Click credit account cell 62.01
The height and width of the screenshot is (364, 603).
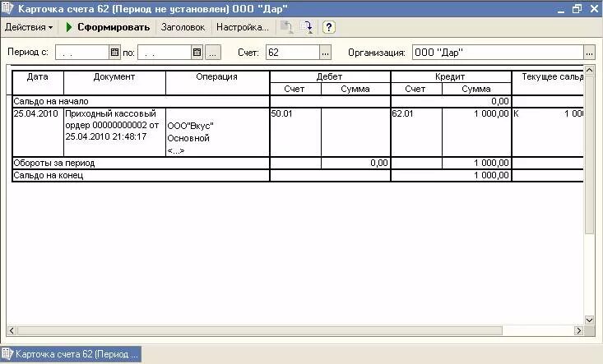click(416, 132)
